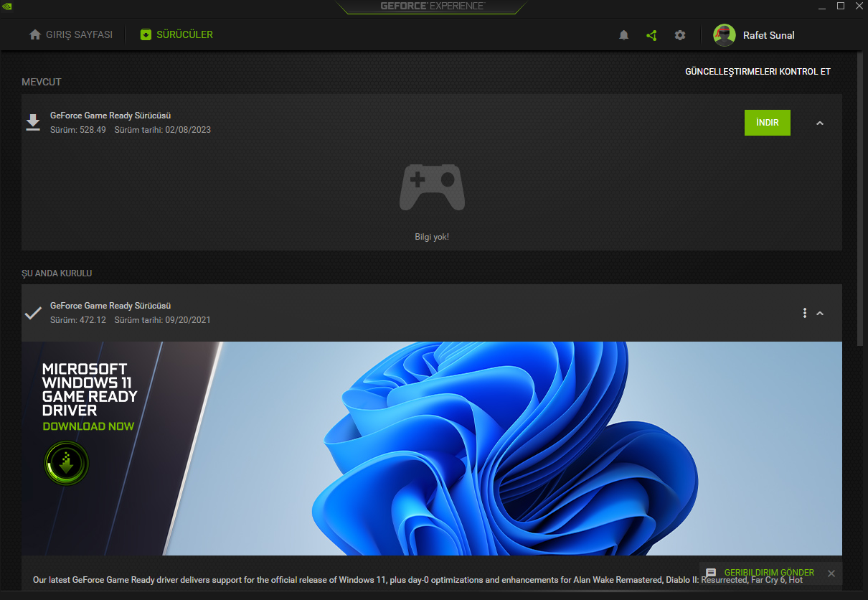This screenshot has height=600, width=868.
Task: Click ŞU ANDA KURULU section heading
Action: point(57,273)
